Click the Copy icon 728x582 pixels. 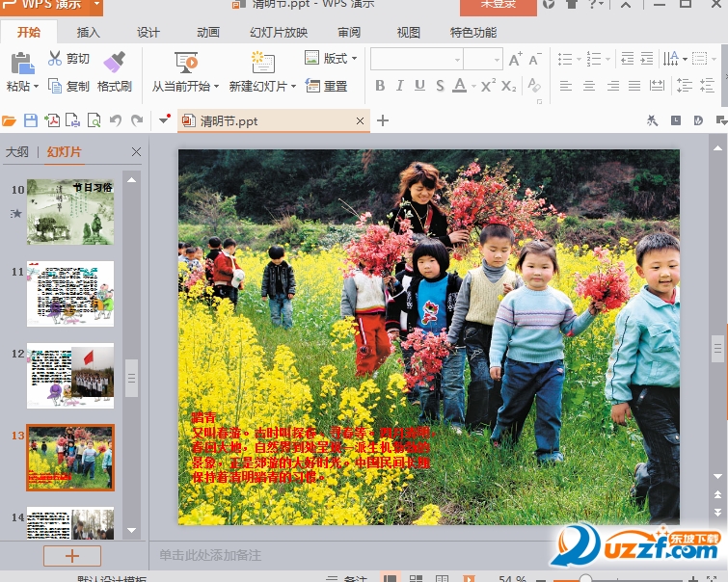pyautogui.click(x=55, y=87)
